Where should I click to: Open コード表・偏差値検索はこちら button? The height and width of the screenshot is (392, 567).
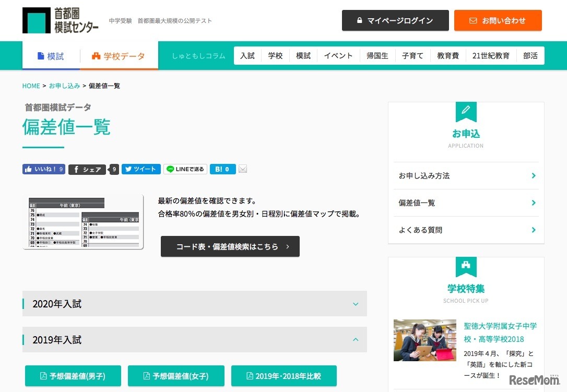[230, 246]
